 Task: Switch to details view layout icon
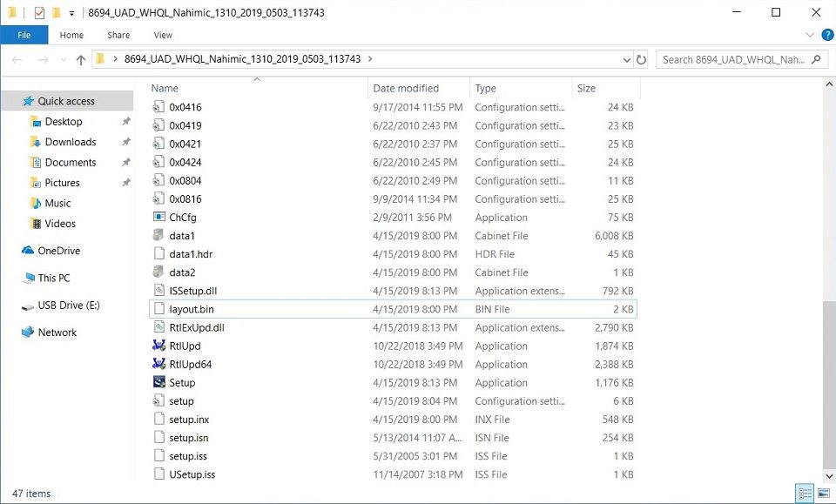pyautogui.click(x=805, y=493)
